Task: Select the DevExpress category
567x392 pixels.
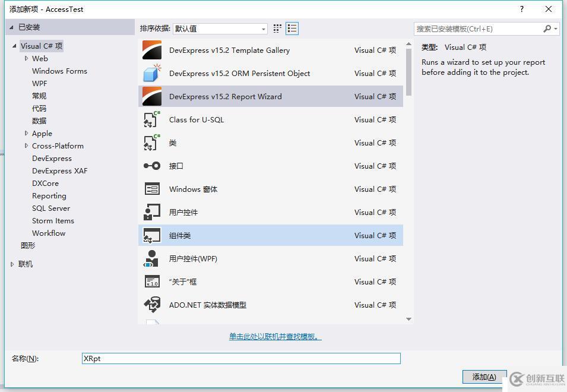Action: pyautogui.click(x=52, y=159)
